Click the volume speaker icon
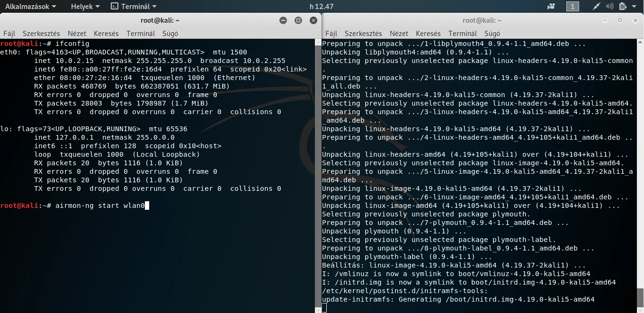This screenshot has height=313, width=644. coord(610,7)
